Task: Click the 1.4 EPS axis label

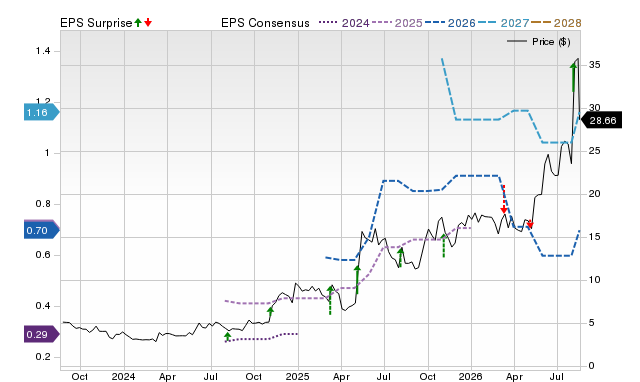Action: [x=43, y=51]
